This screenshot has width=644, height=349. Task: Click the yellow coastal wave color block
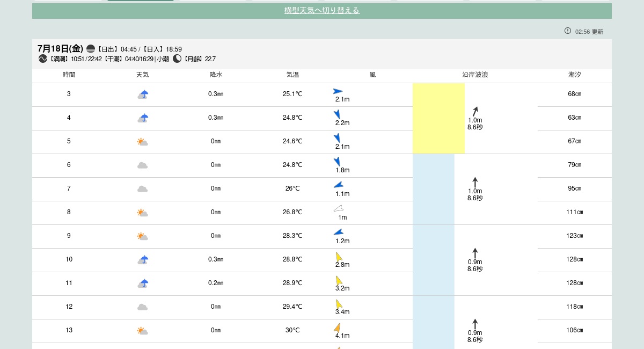point(438,118)
